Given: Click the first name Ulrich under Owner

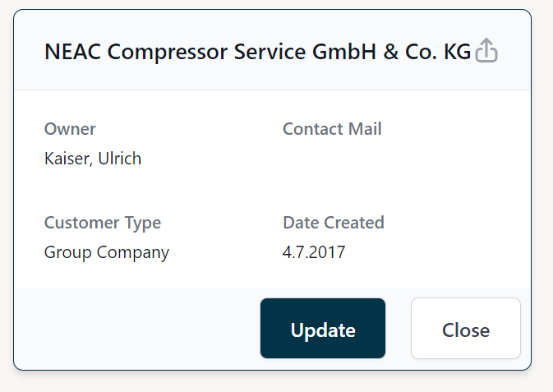Looking at the screenshot, I should click(120, 159).
